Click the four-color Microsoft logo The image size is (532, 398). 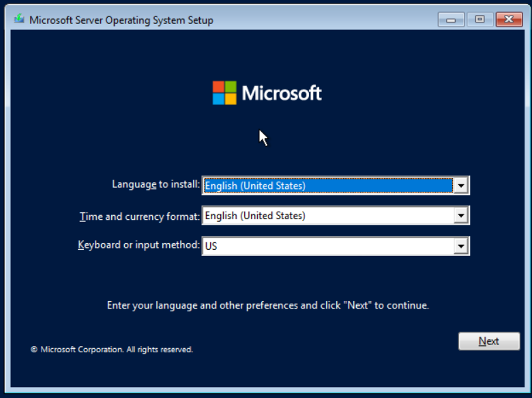(224, 93)
